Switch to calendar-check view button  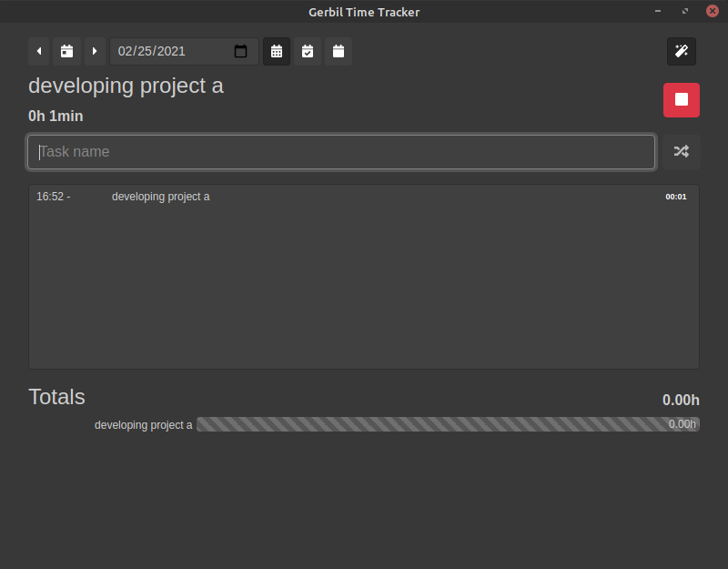point(308,51)
